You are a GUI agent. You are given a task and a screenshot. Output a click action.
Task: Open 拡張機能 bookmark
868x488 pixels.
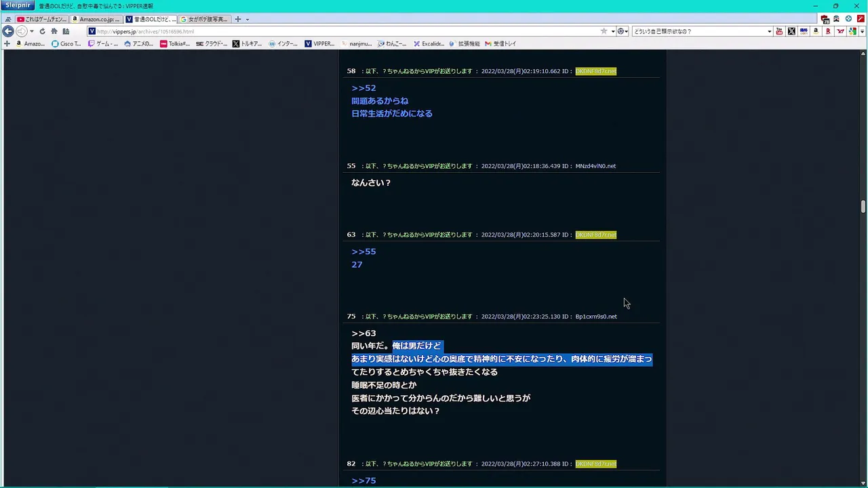(465, 43)
